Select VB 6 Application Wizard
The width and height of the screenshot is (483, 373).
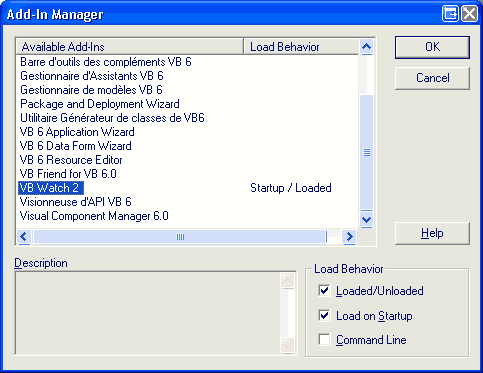[77, 132]
